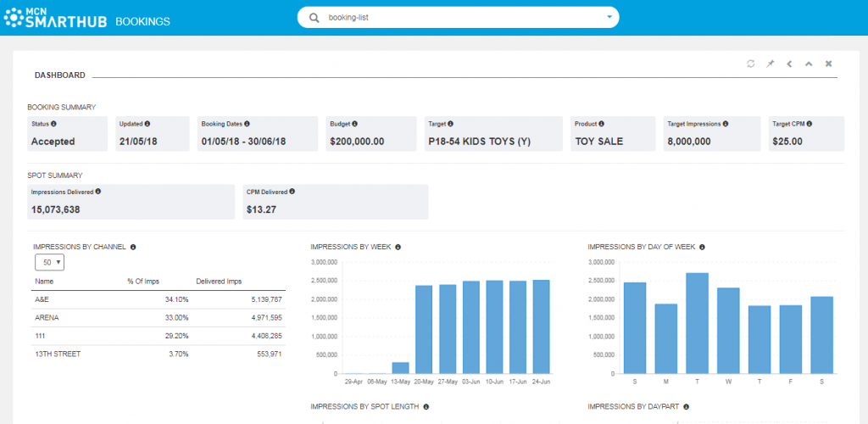Click the booking-list search field

pyautogui.click(x=458, y=17)
